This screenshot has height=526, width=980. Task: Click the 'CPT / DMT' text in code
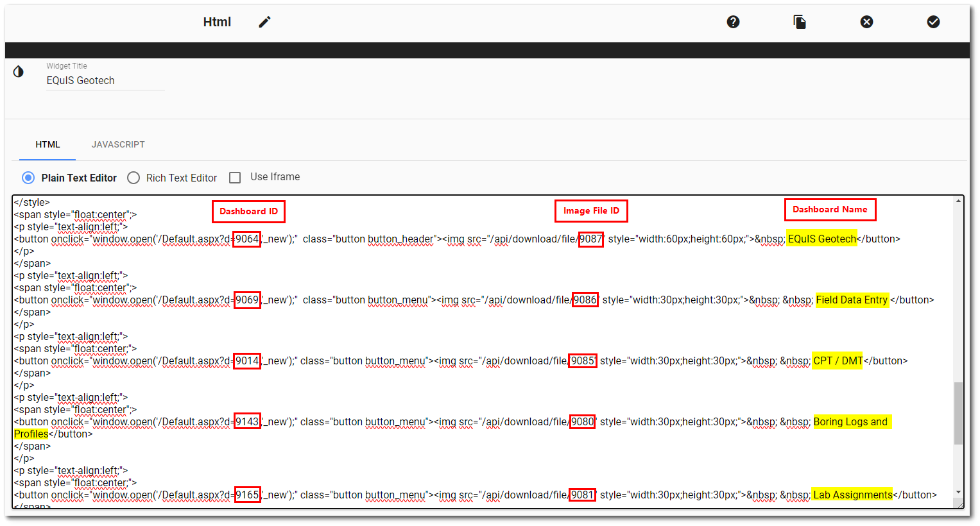(x=838, y=361)
